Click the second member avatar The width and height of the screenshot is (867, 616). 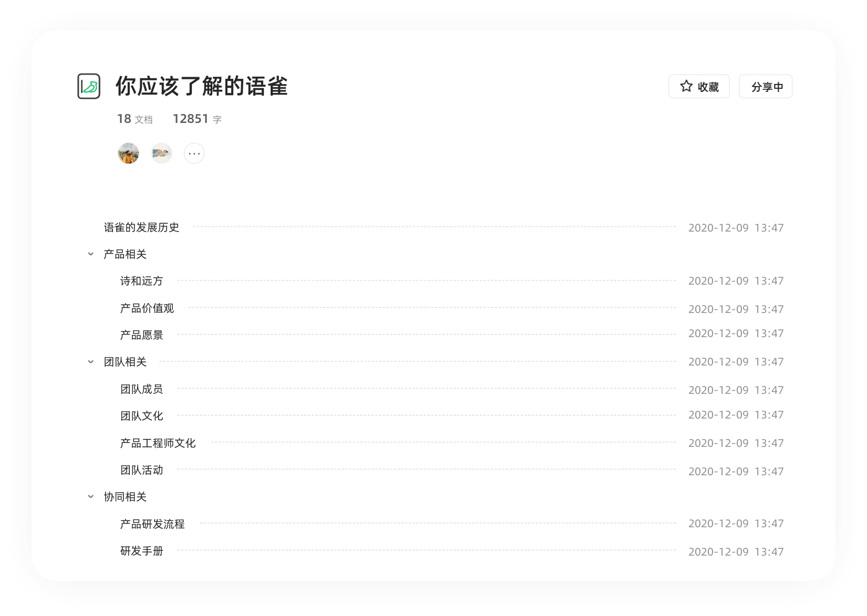[x=162, y=153]
